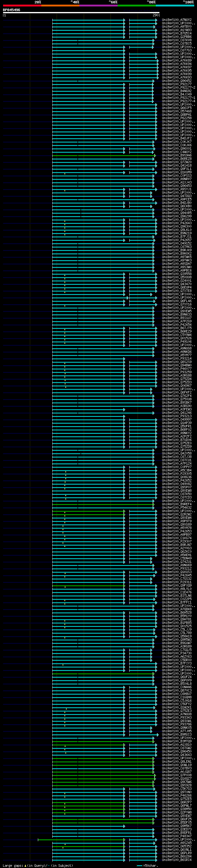The height and width of the screenshot is (868, 197).
Task: Open UniRef100_P48347 entry
Action: [177, 836]
